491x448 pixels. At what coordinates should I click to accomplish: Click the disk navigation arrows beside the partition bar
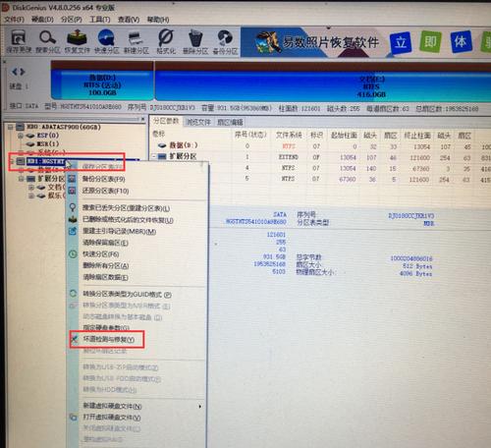pyautogui.click(x=19, y=72)
